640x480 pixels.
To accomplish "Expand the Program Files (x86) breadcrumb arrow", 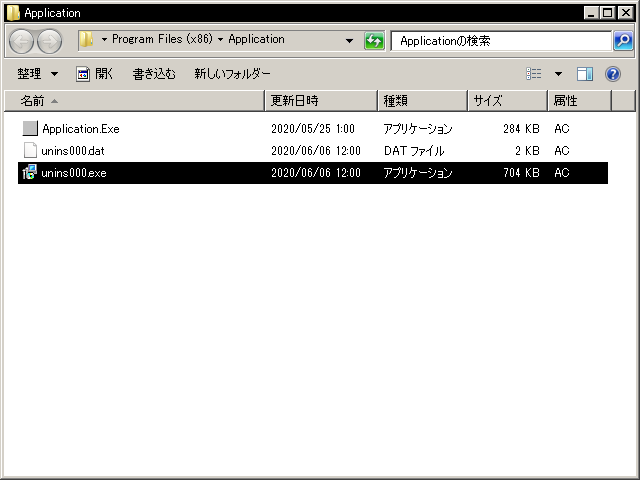I will coord(220,40).
